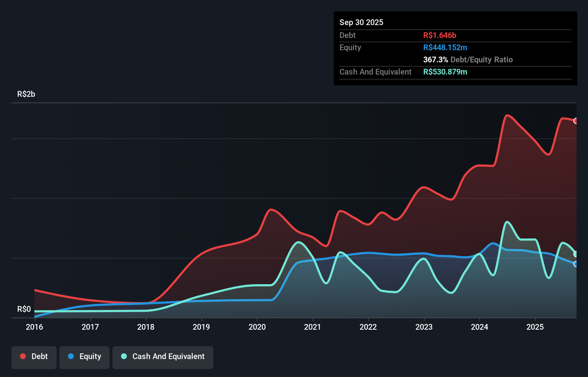Screen dimensions: 588x377
Task: Click the blue Equity legend dot
Action: [x=71, y=356]
